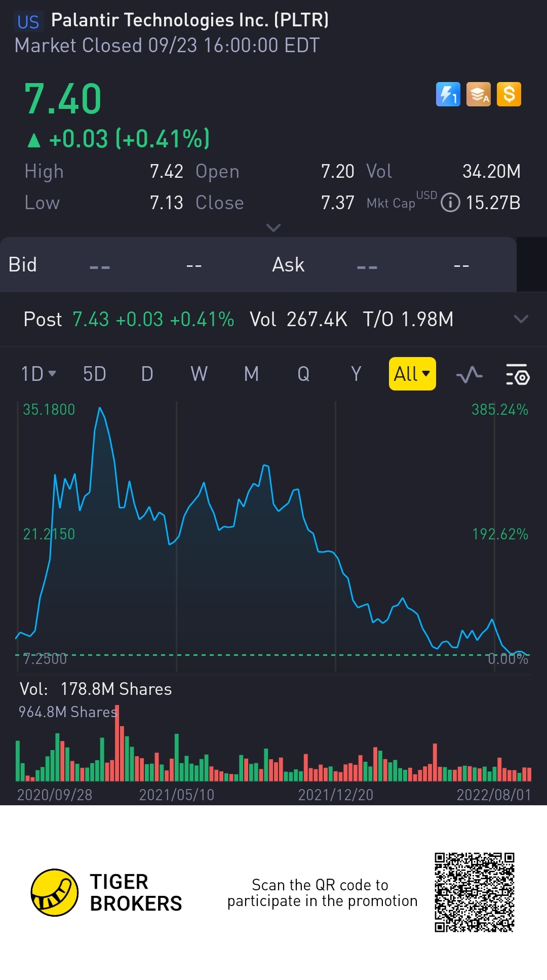Tap the promotion QR code

[x=475, y=892]
